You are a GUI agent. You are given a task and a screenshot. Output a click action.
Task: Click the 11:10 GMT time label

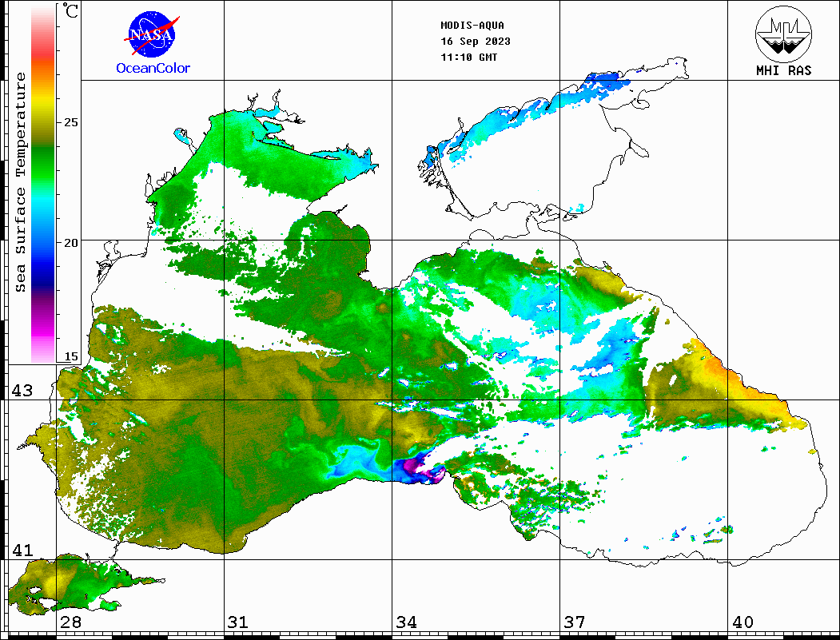click(x=468, y=58)
